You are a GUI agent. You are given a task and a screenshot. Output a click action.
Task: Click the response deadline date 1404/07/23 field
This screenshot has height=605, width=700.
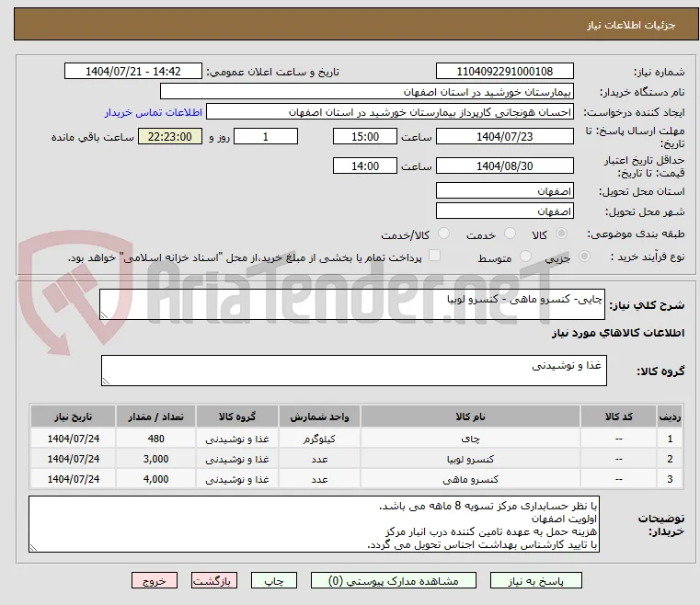pos(504,136)
